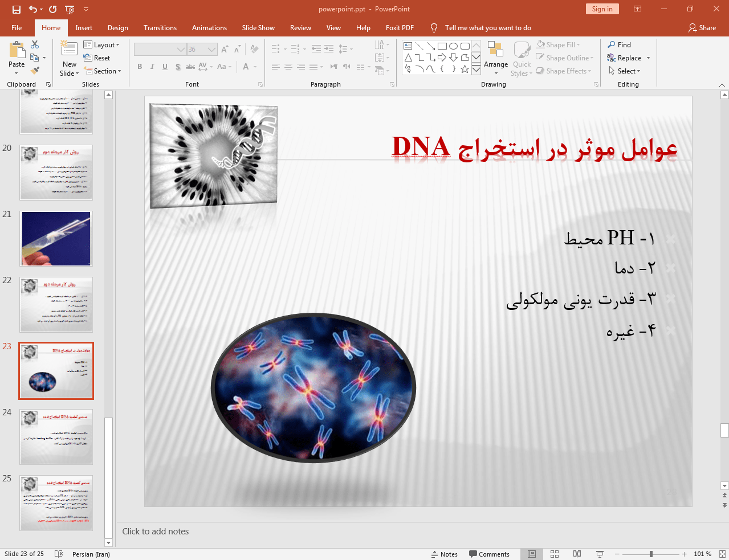Decrease font size with the smaller A
Screen dimensions: 729x560
(237, 50)
